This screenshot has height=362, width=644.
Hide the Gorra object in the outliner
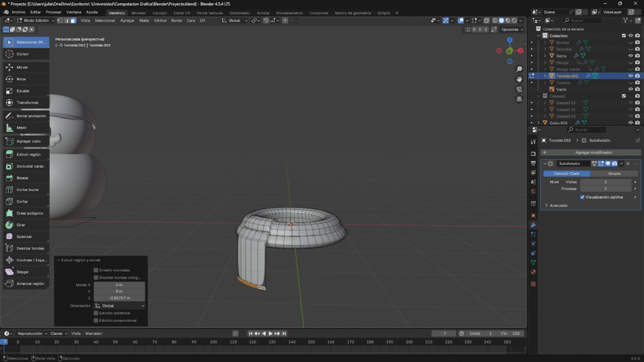pos(630,56)
